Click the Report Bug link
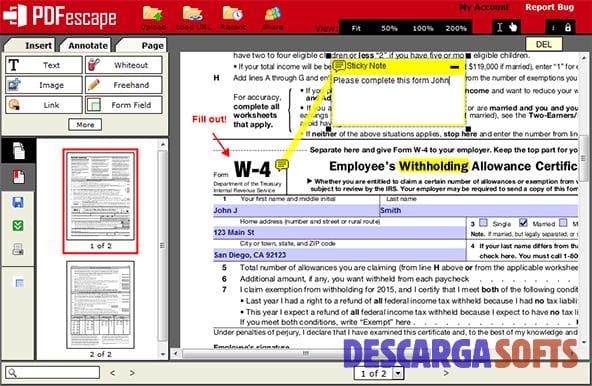Image resolution: width=592 pixels, height=386 pixels. (549, 7)
